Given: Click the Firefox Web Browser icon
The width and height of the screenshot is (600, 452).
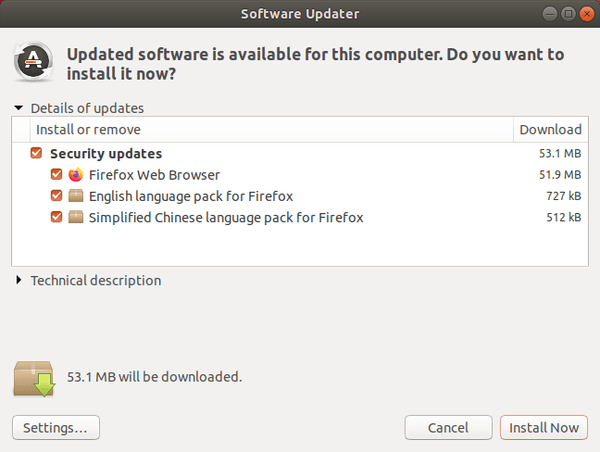Looking at the screenshot, I should click(x=76, y=175).
